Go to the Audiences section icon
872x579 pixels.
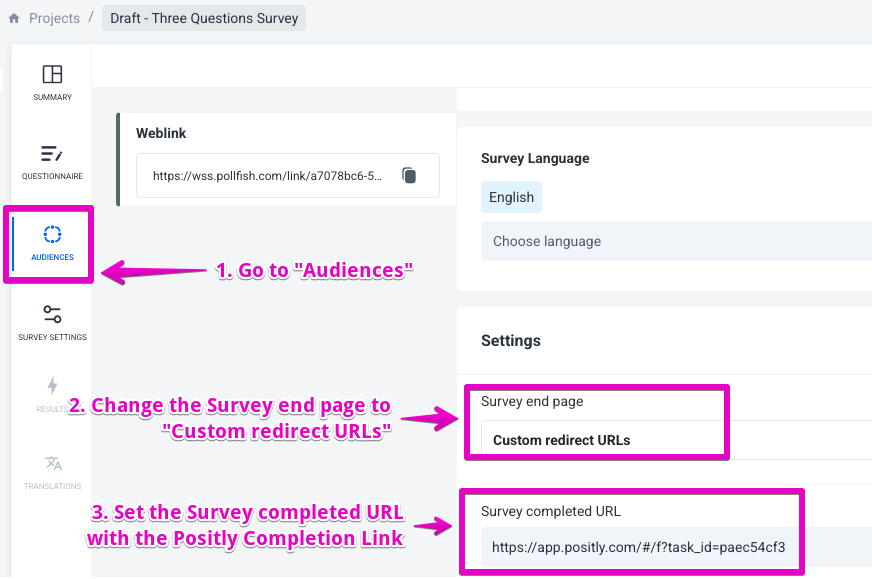(53, 235)
